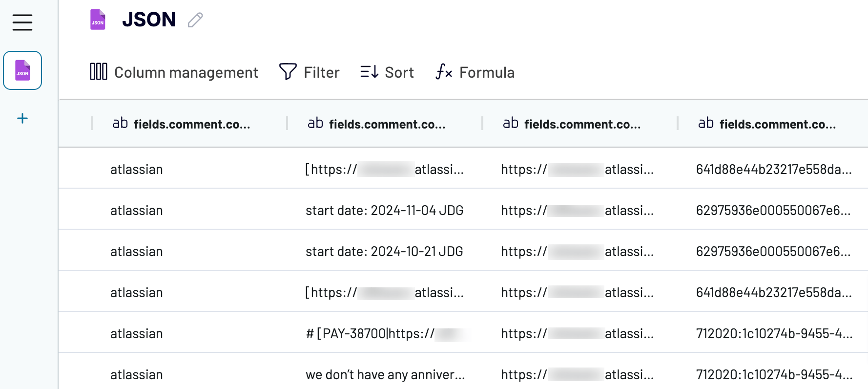Image resolution: width=868 pixels, height=389 pixels.
Task: Open the hamburger navigation menu
Action: (22, 22)
